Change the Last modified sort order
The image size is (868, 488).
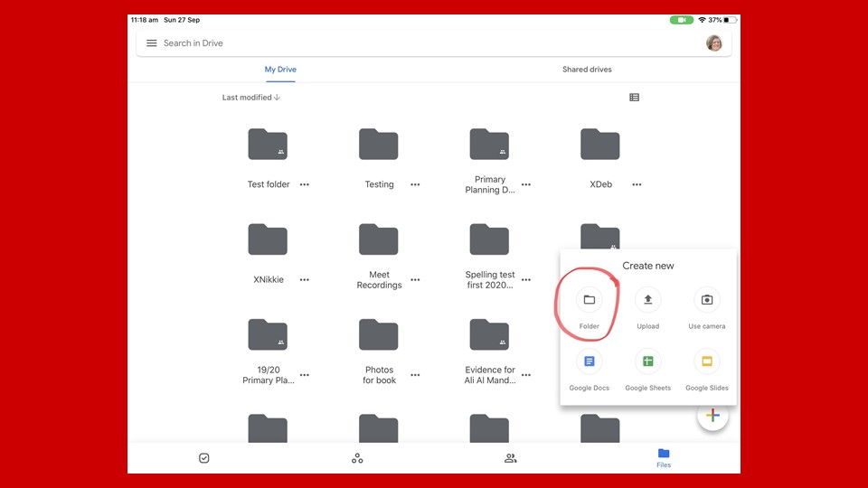[x=251, y=98]
